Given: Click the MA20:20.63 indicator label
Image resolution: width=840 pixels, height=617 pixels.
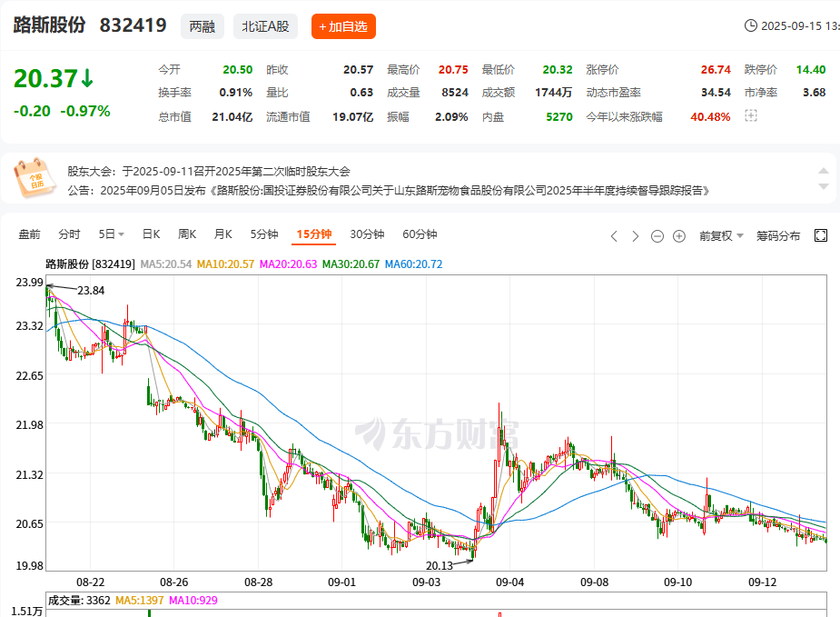Looking at the screenshot, I should click(x=288, y=264).
